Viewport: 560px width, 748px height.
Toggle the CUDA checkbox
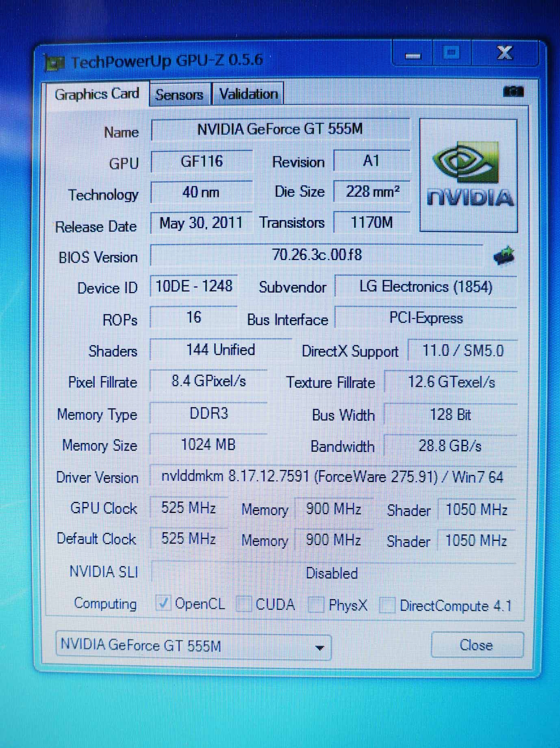coord(243,604)
